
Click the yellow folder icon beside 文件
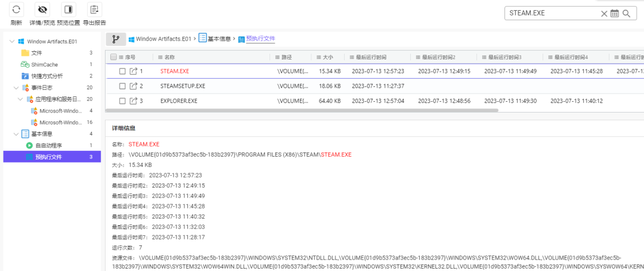(x=25, y=53)
